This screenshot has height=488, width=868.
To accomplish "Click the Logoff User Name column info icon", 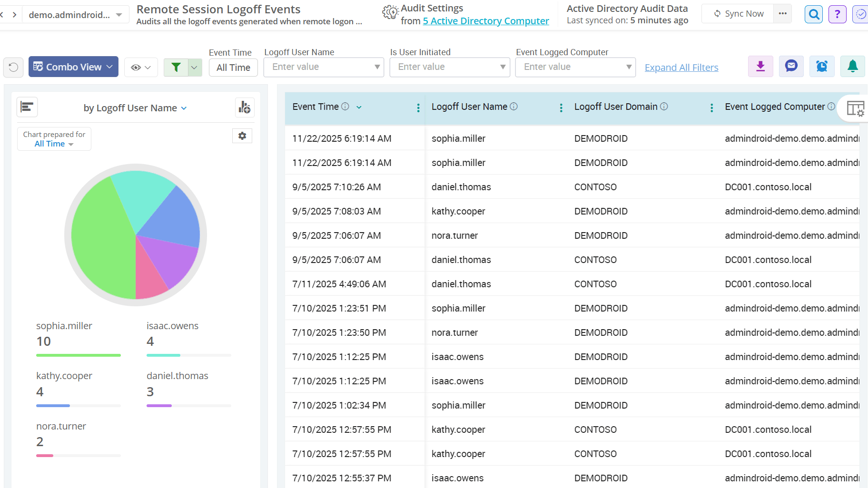I will 513,107.
